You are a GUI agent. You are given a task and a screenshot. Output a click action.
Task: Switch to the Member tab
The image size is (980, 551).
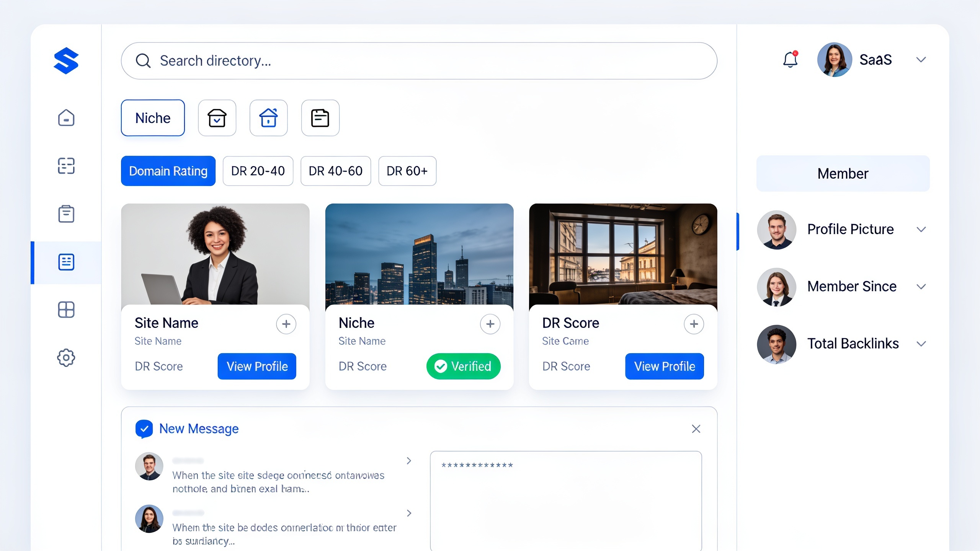pyautogui.click(x=843, y=174)
